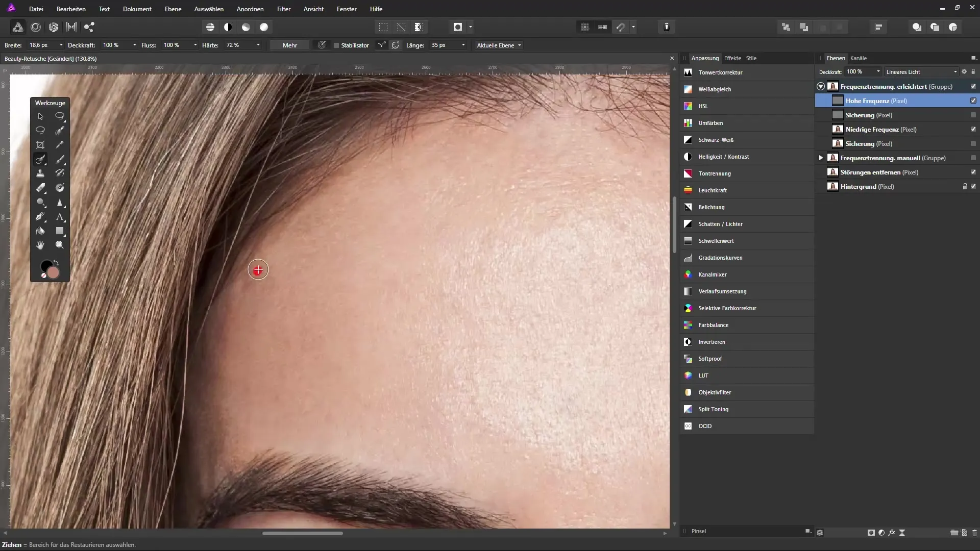Toggle visibility of Hintergrund layer
Viewport: 980px width, 551px height.
pos(973,187)
